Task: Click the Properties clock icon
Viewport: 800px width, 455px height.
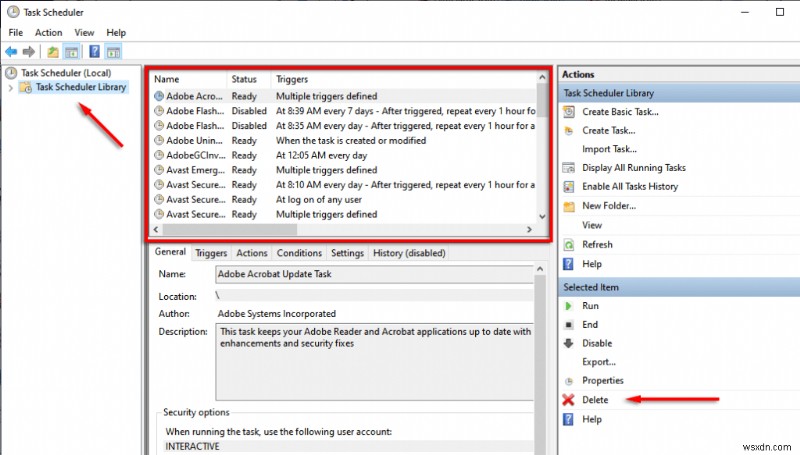Action: [x=568, y=381]
